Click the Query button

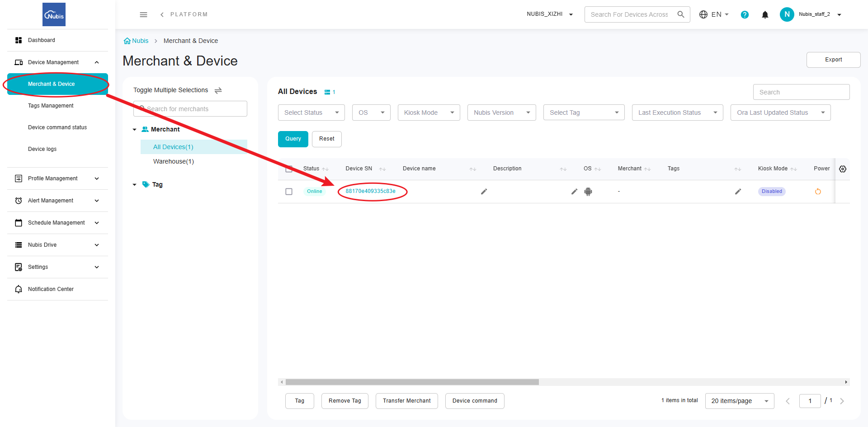pyautogui.click(x=293, y=139)
